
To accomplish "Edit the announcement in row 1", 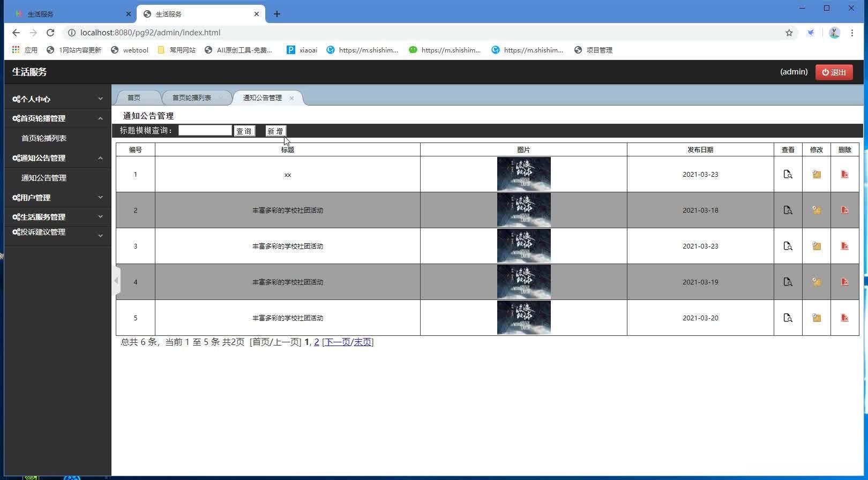I will [816, 174].
